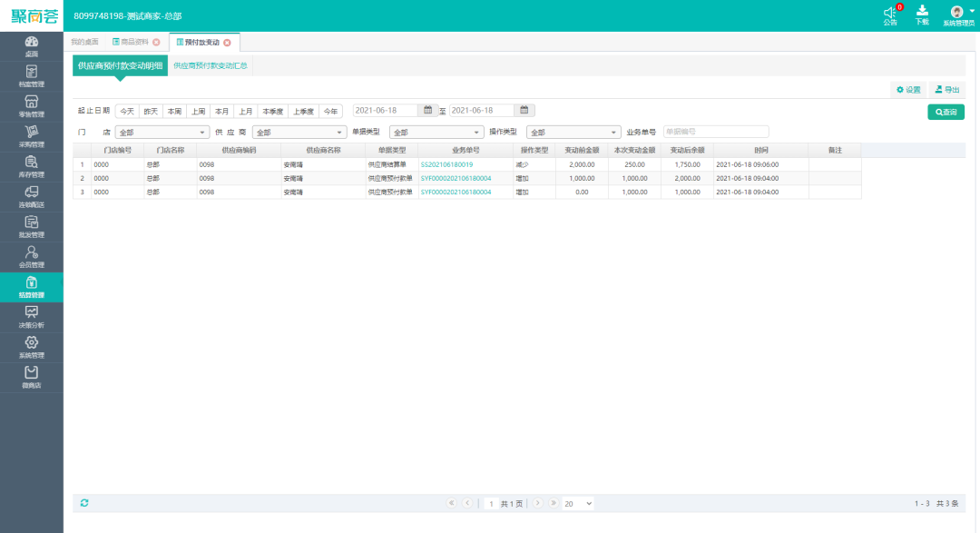Image resolution: width=980 pixels, height=533 pixels.
Task: Click the refresh icon in footer
Action: click(x=84, y=503)
